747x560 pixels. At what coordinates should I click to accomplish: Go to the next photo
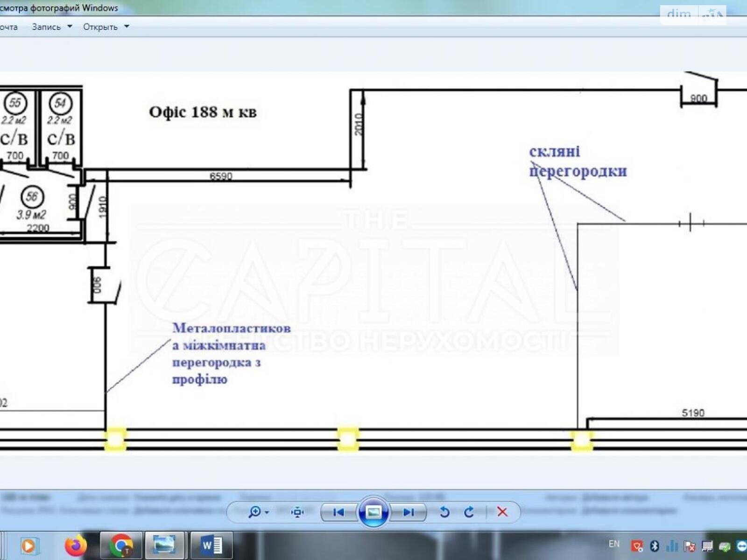tap(408, 512)
